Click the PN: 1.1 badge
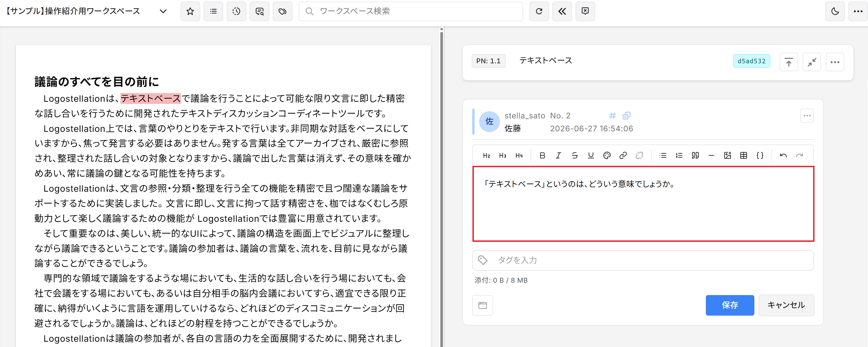868x347 pixels. 488,61
